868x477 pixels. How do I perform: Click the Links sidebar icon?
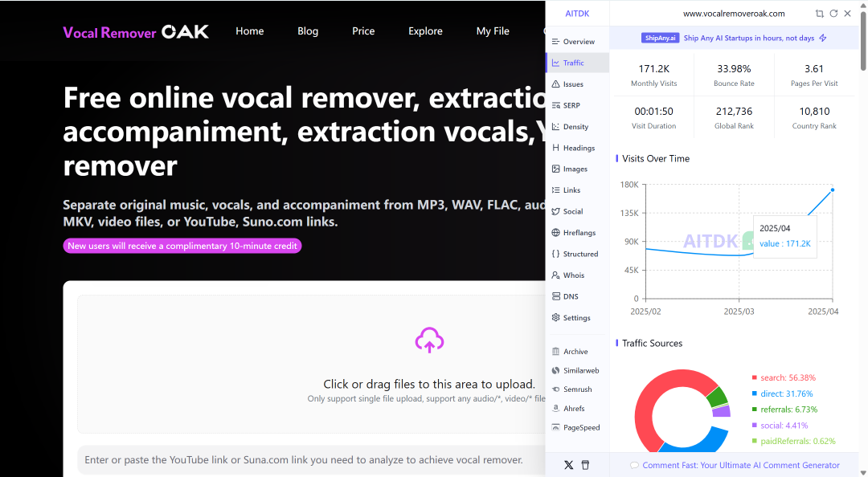click(556, 190)
